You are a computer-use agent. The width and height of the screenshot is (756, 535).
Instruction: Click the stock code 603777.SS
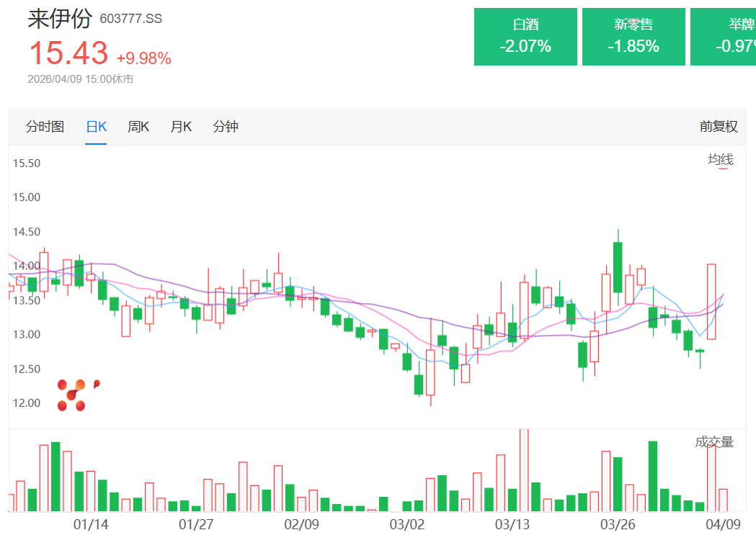click(x=130, y=19)
